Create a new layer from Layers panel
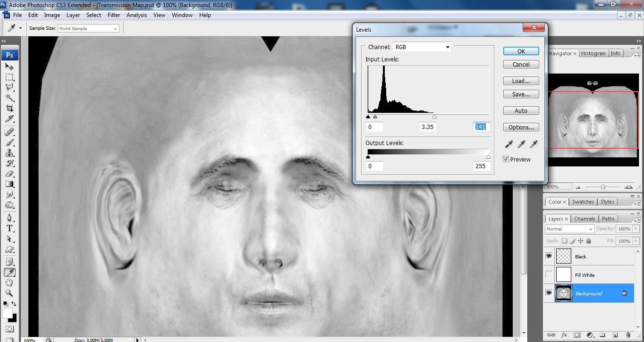644x342 pixels. (615, 335)
